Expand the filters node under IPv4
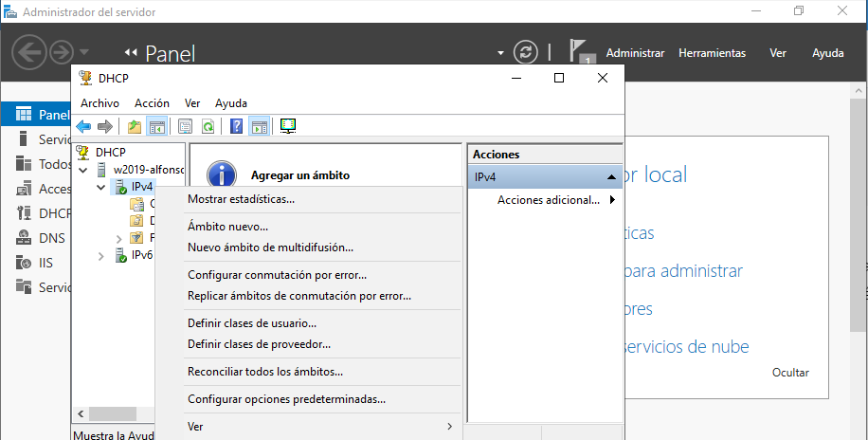 (119, 239)
